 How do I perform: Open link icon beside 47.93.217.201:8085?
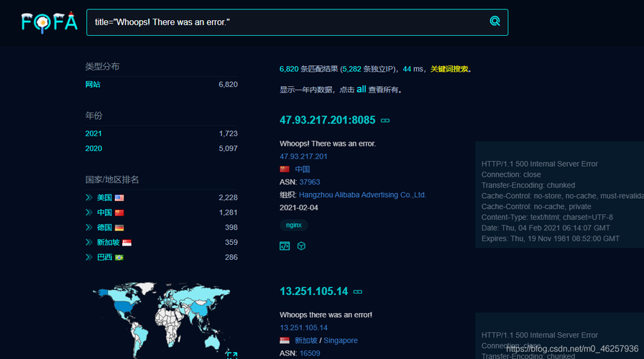coord(385,120)
